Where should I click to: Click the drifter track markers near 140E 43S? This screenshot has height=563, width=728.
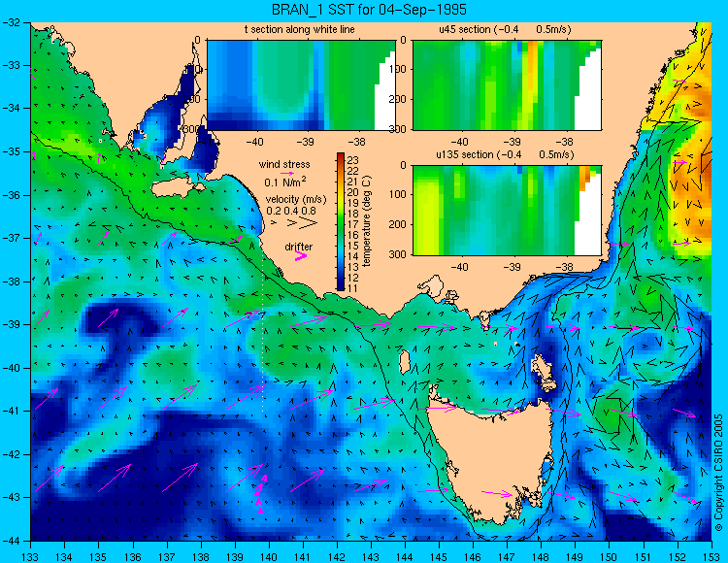[261, 494]
